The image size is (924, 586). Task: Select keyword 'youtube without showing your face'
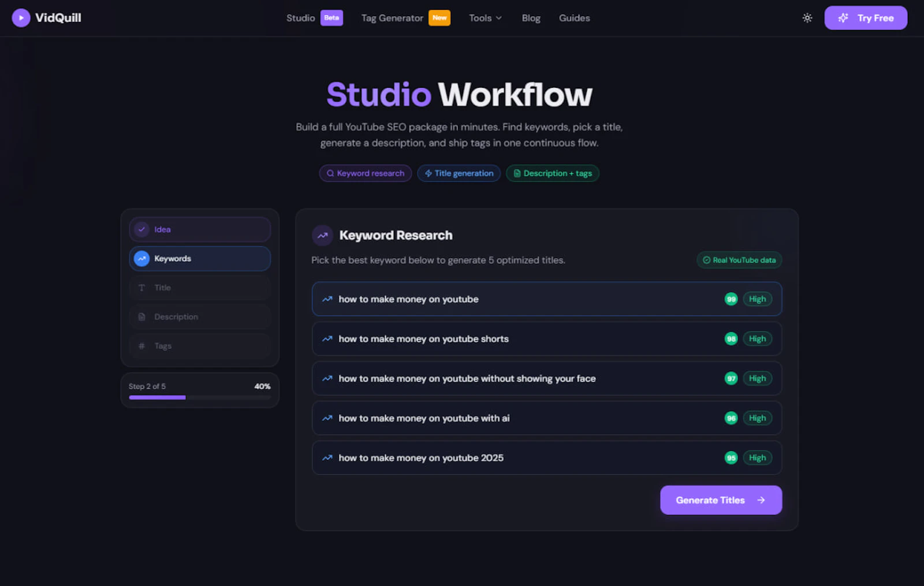pyautogui.click(x=547, y=379)
